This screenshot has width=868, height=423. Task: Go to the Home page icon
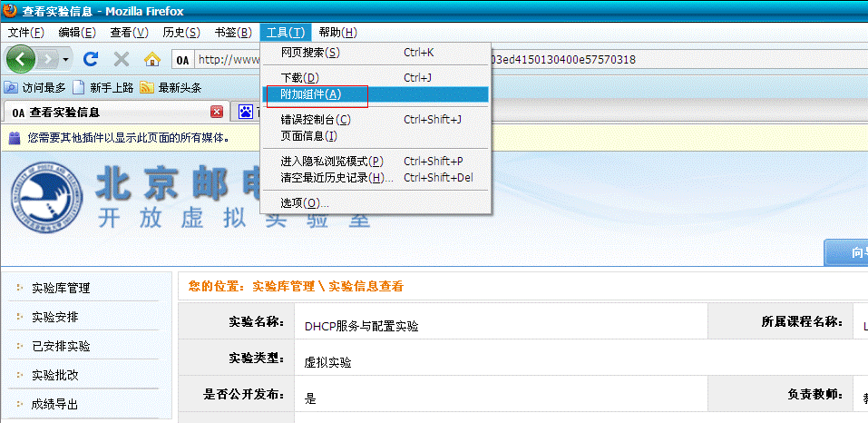pos(152,60)
